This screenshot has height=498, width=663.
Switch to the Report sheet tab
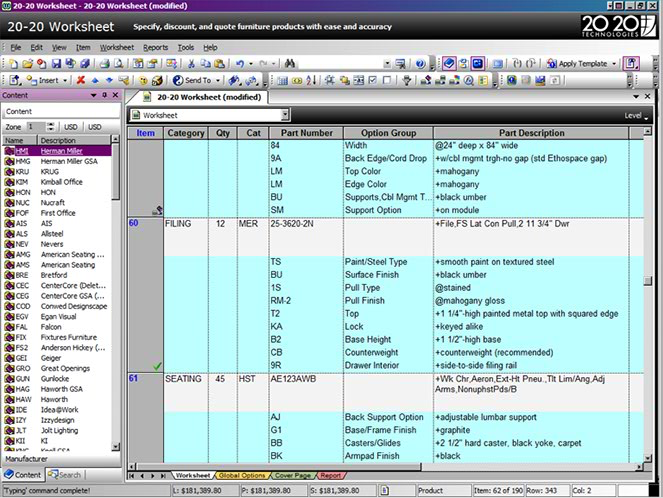[x=330, y=476]
